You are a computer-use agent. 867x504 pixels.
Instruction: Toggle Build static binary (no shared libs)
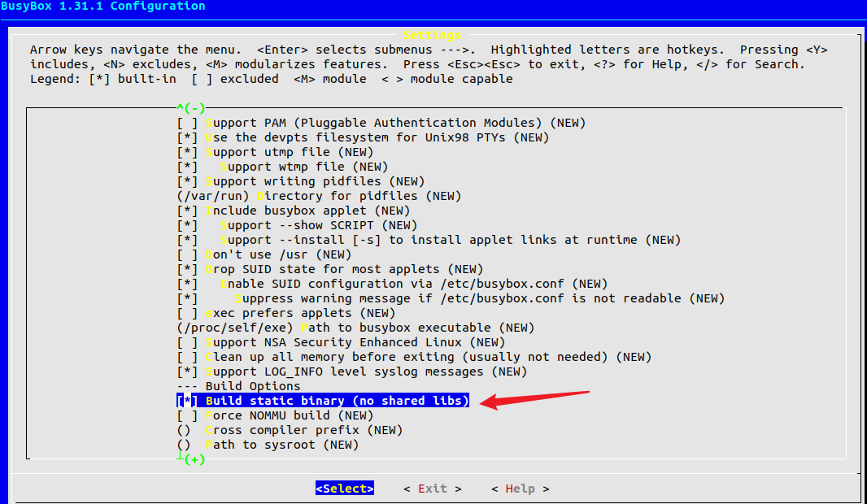323,401
